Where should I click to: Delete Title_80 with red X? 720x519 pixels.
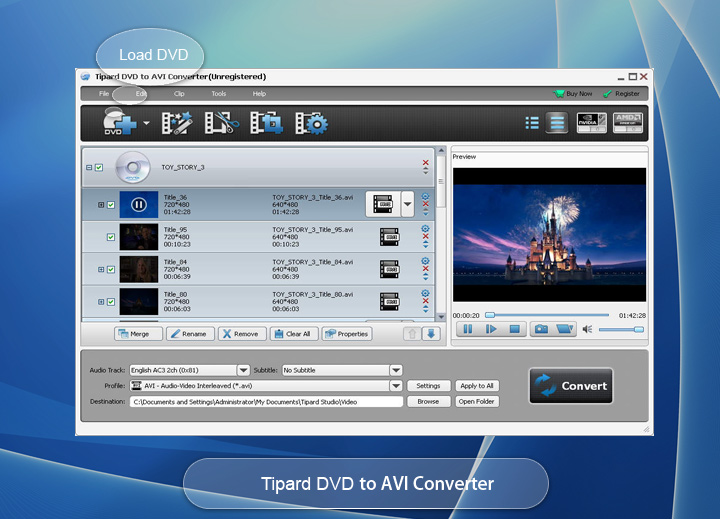tap(425, 301)
